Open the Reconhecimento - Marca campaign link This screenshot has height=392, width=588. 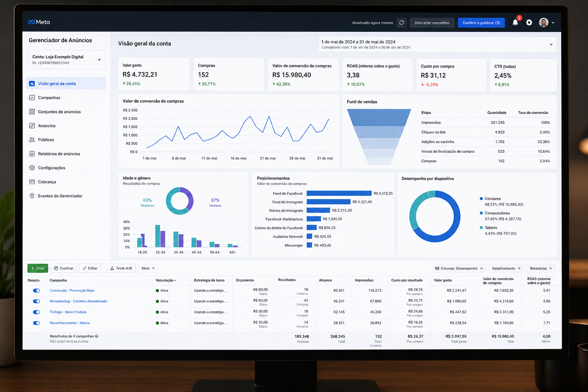[x=70, y=323]
